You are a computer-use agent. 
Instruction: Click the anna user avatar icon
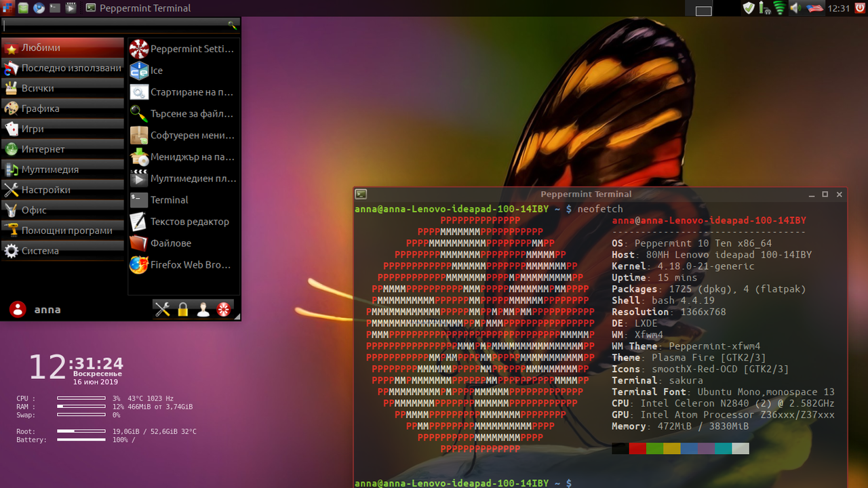18,310
